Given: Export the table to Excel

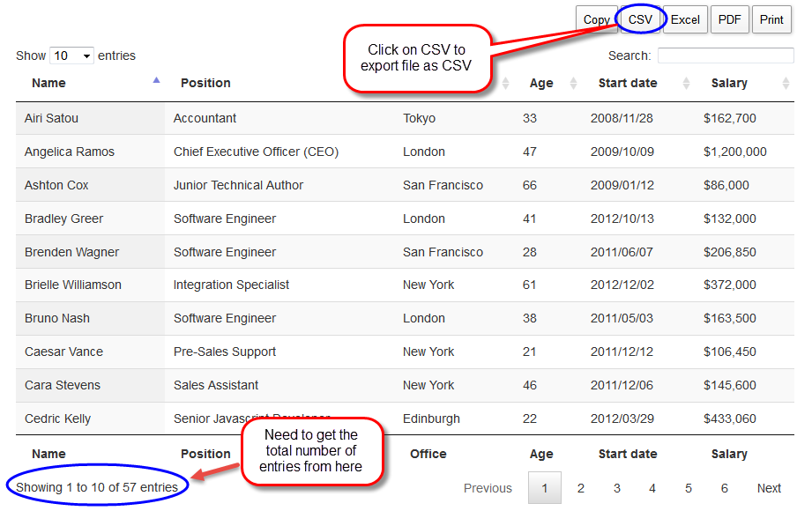Looking at the screenshot, I should (x=685, y=19).
